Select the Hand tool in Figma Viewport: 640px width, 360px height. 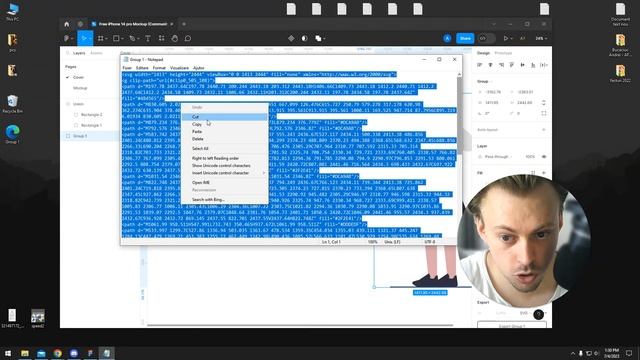pos(175,38)
